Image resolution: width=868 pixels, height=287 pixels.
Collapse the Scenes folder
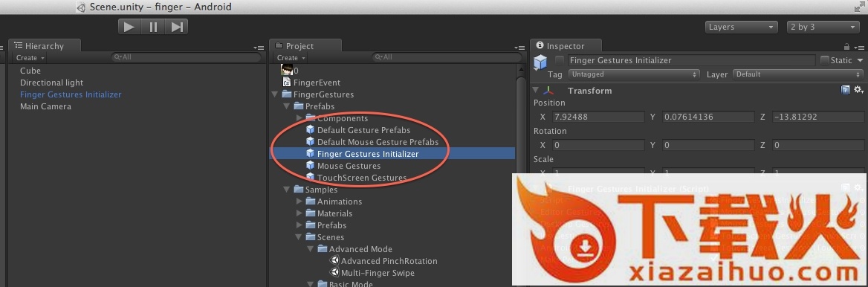(299, 237)
